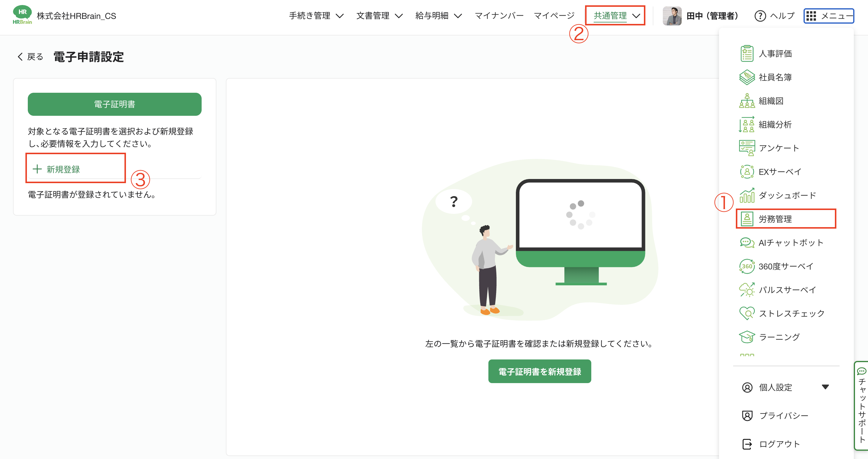
Task: Open 組織図 from the sidebar menu
Action: click(x=747, y=101)
